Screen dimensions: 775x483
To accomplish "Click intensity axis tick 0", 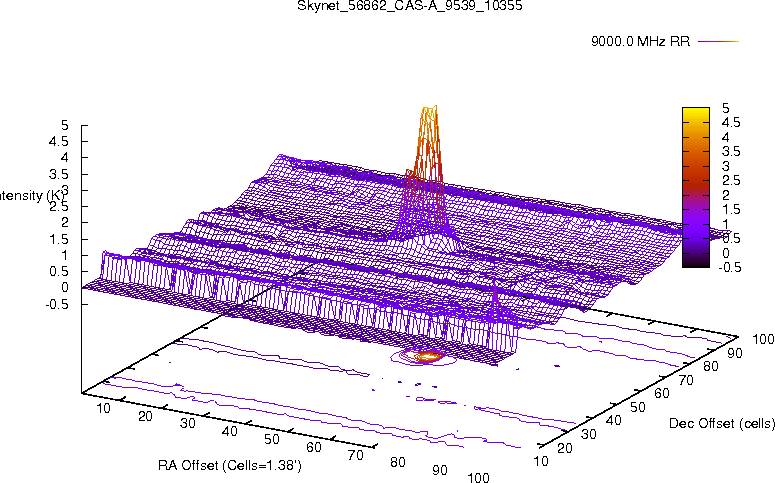I will pyautogui.click(x=64, y=288).
